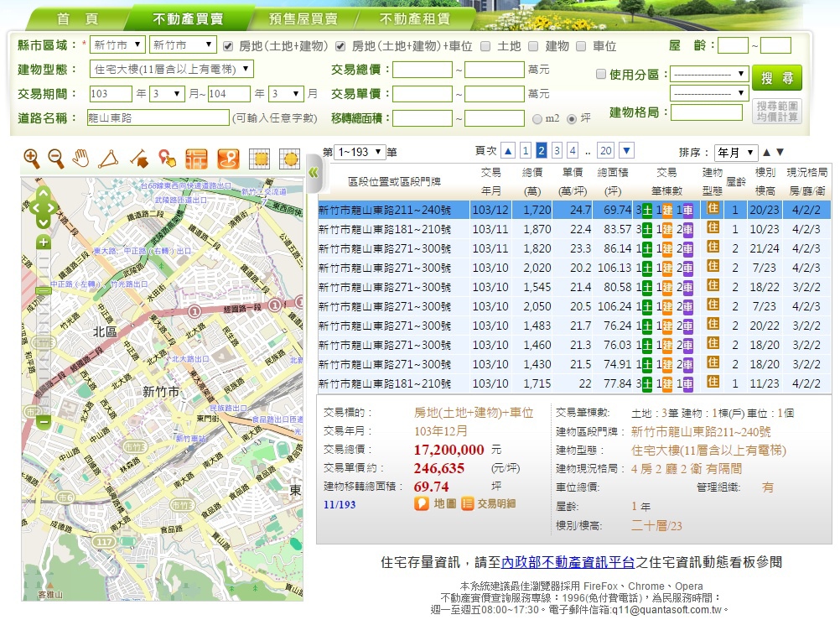The width and height of the screenshot is (840, 620).
Task: Enable the 使用分區 checkbox
Action: pos(600,74)
